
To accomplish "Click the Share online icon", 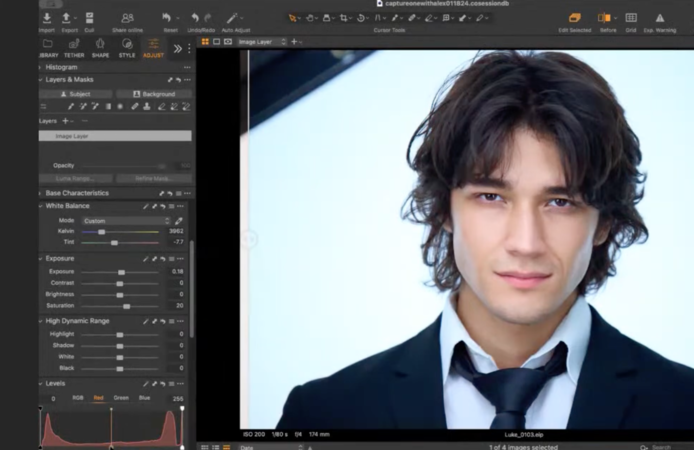I will 127,18.
